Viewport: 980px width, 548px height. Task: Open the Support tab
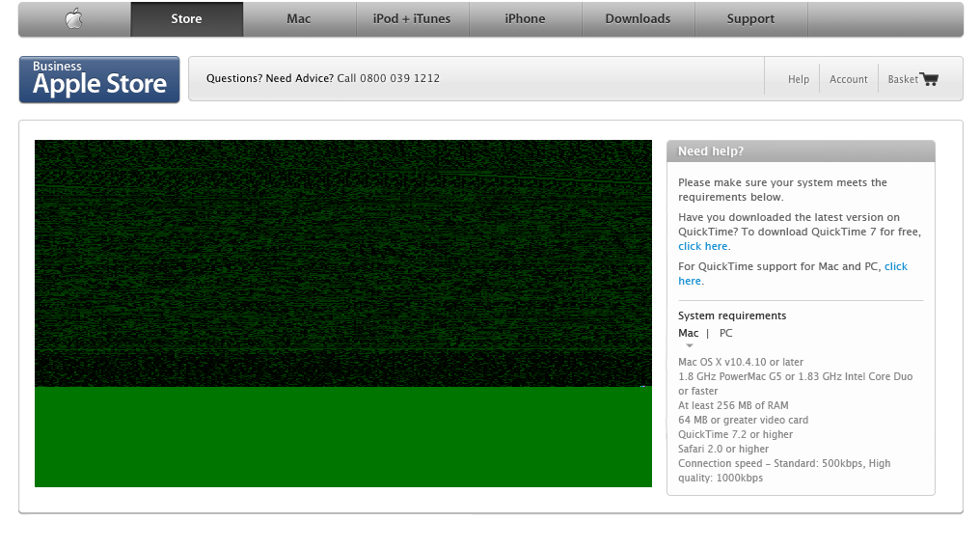click(x=750, y=19)
